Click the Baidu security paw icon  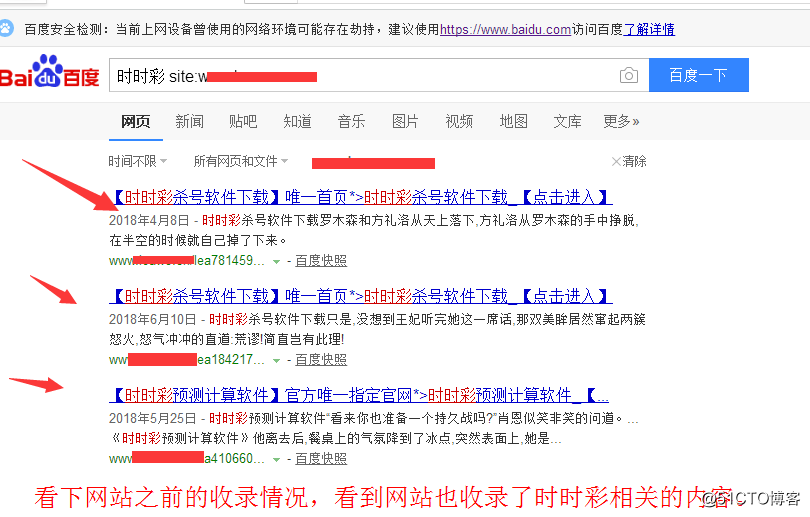[6, 28]
